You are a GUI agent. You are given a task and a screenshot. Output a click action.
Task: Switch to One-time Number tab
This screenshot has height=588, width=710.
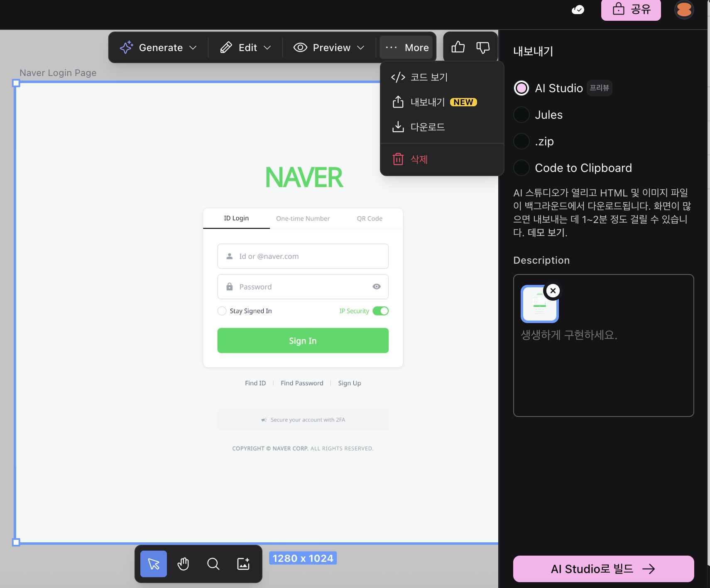(303, 218)
